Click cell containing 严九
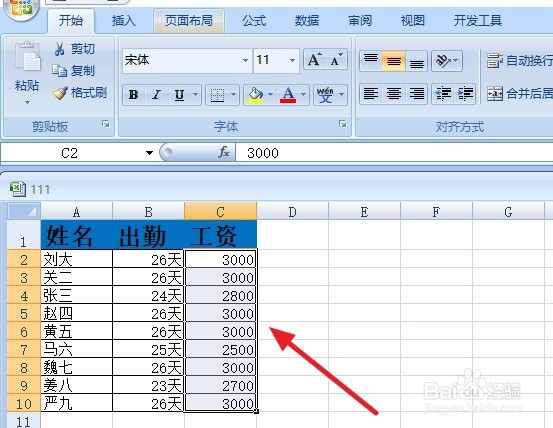The width and height of the screenshot is (553, 428). [x=77, y=403]
